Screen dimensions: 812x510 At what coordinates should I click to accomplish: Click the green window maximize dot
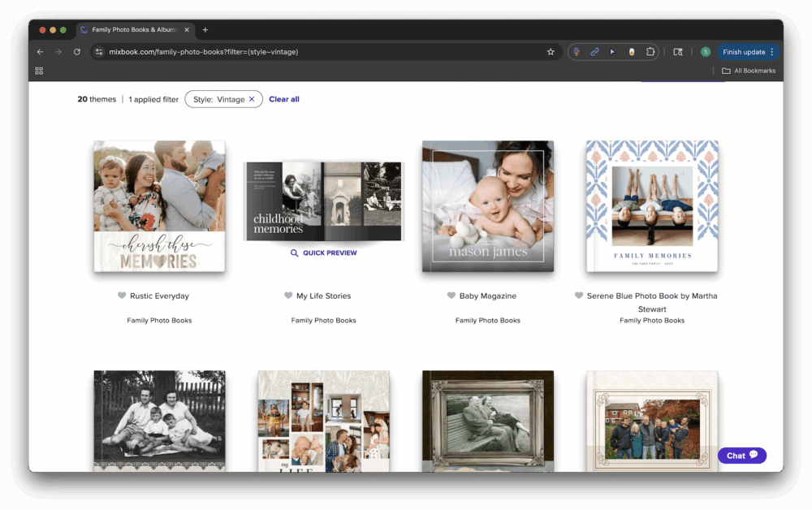coord(63,30)
